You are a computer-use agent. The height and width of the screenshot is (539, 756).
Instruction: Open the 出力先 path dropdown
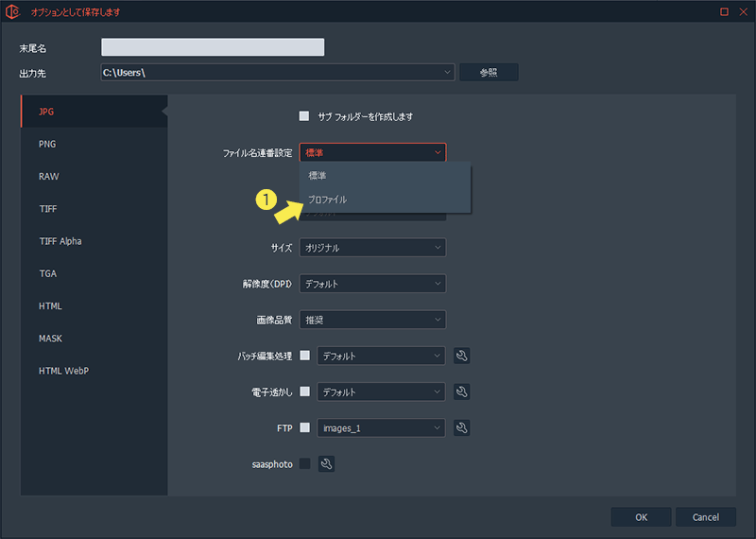click(x=447, y=73)
